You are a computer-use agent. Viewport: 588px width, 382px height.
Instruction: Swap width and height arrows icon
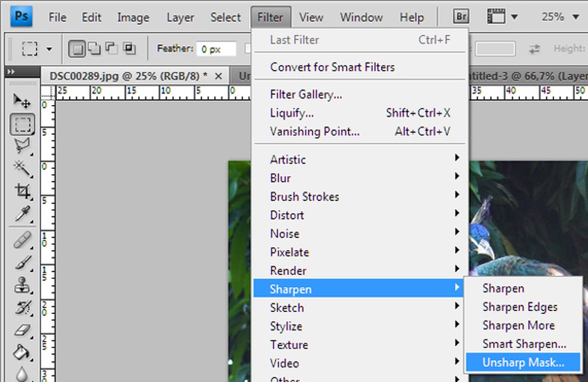click(x=534, y=49)
